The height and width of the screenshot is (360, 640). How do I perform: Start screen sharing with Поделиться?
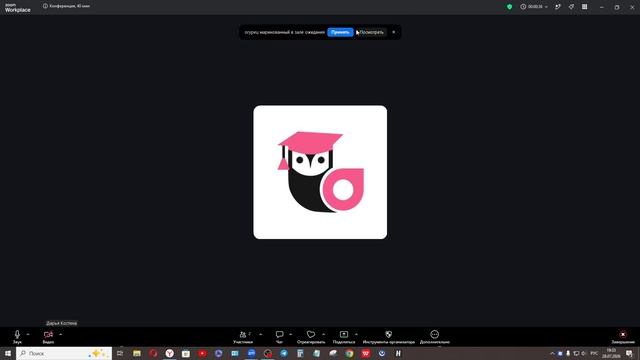click(344, 337)
